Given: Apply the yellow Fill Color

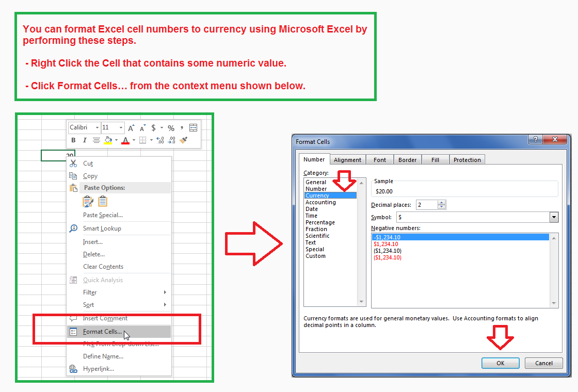Looking at the screenshot, I should (x=108, y=140).
